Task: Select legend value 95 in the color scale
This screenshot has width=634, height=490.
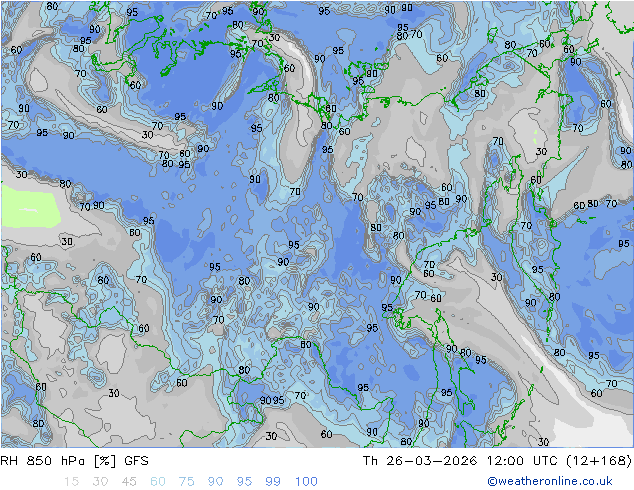Action: [x=244, y=481]
